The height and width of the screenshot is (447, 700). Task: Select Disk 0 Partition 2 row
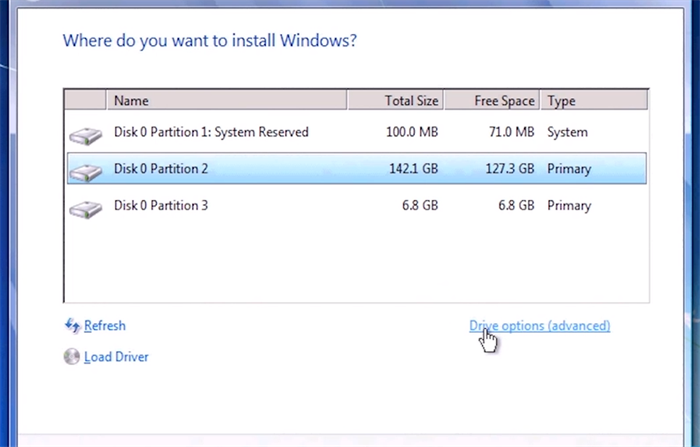click(x=357, y=168)
